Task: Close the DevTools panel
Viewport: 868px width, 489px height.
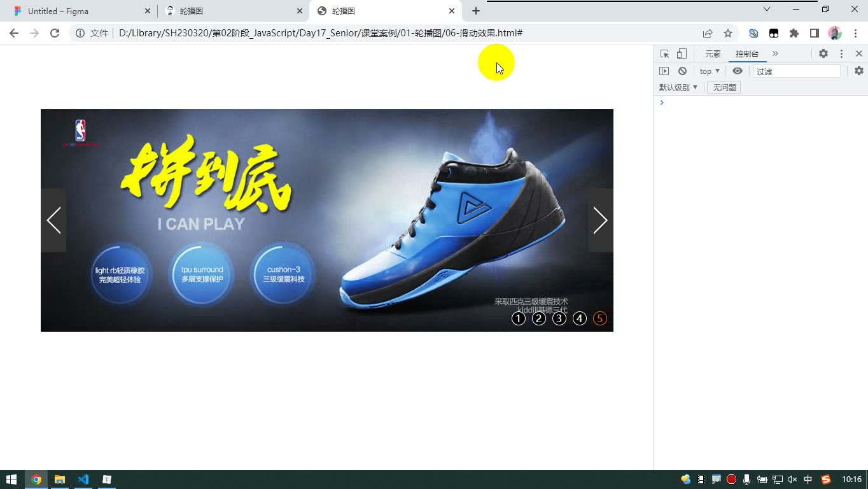Action: pos(859,54)
